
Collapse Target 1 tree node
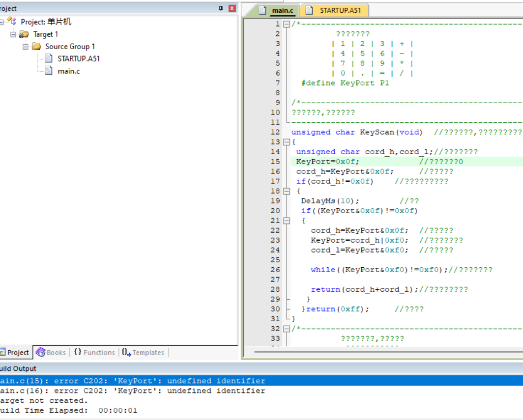13,34
